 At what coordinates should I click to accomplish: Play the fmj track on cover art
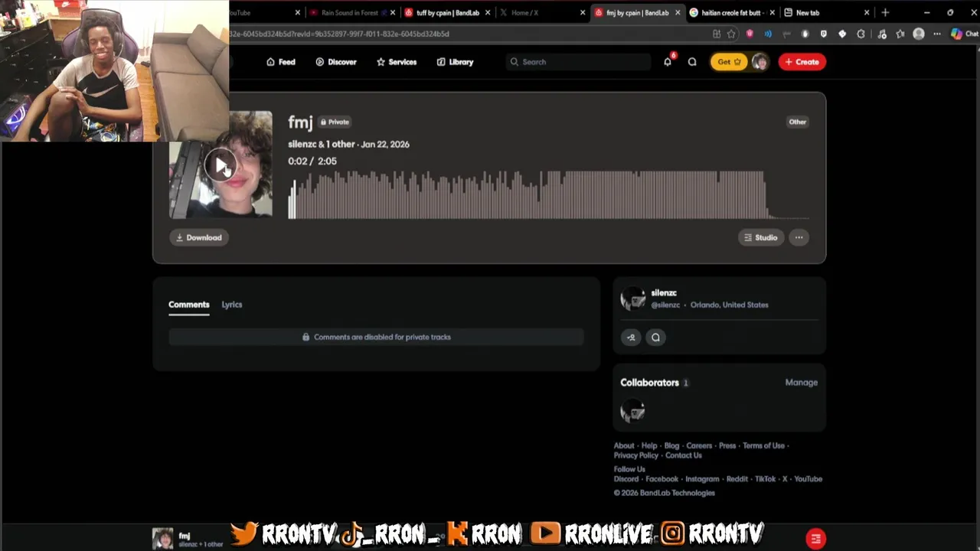220,165
